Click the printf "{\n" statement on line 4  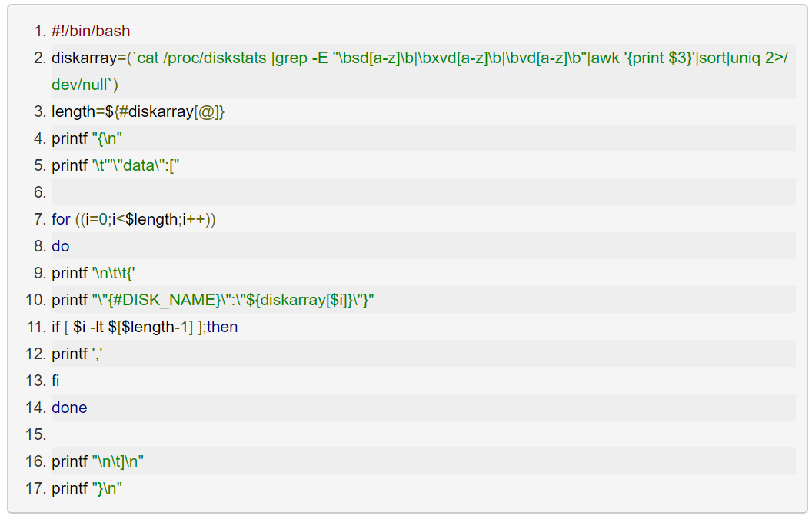[87, 139]
